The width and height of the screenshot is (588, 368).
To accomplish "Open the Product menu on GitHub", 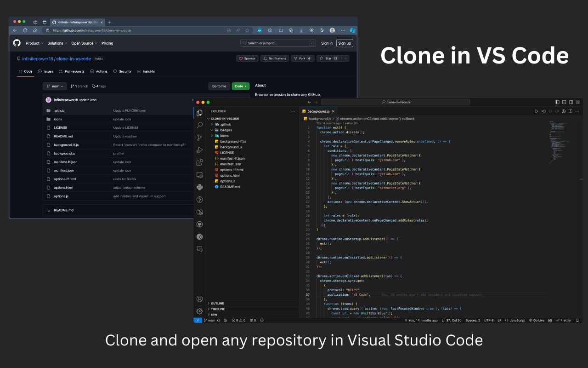I will [34, 43].
